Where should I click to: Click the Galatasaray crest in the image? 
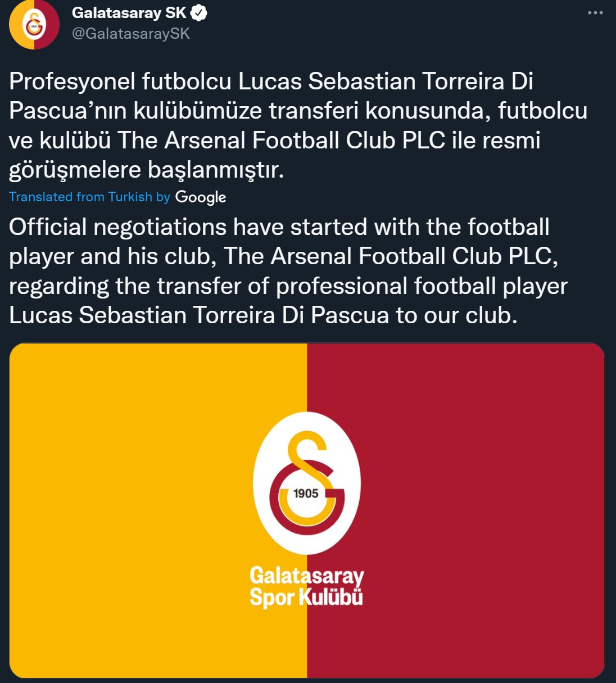pos(306,483)
